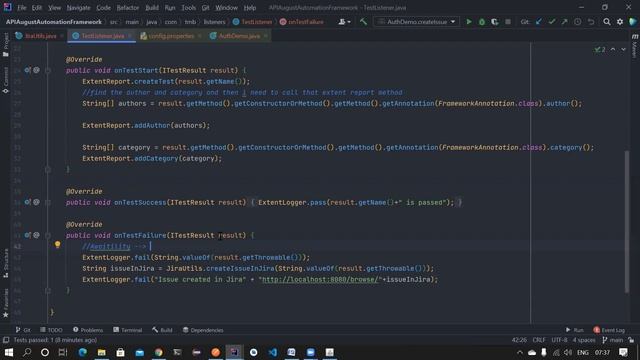Open the Project tool window sidebar

[6, 44]
